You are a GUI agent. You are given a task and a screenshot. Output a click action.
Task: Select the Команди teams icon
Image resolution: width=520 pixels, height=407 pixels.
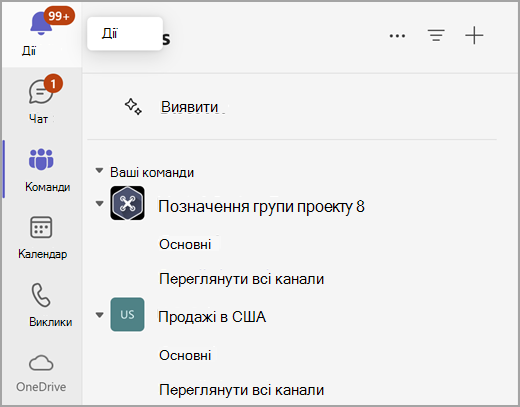(x=41, y=159)
